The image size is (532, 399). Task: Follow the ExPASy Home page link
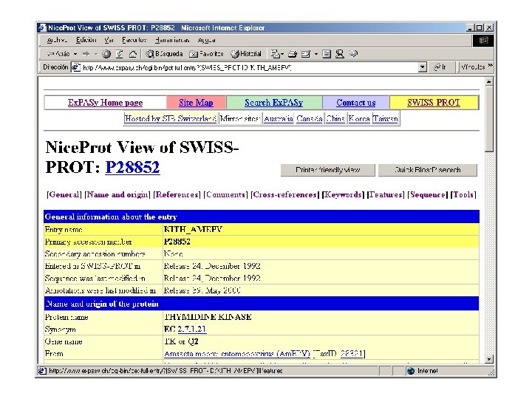coord(105,103)
